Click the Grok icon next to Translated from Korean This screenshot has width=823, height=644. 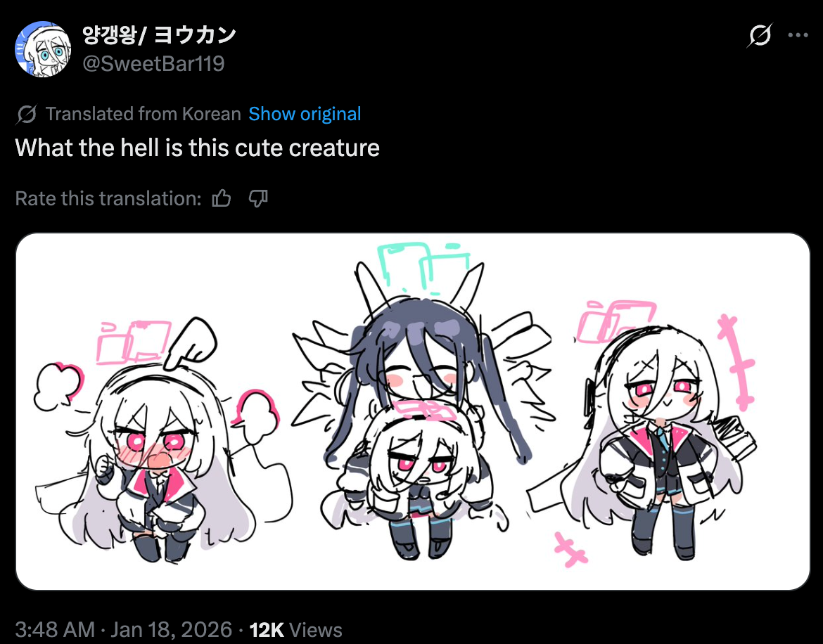click(26, 114)
